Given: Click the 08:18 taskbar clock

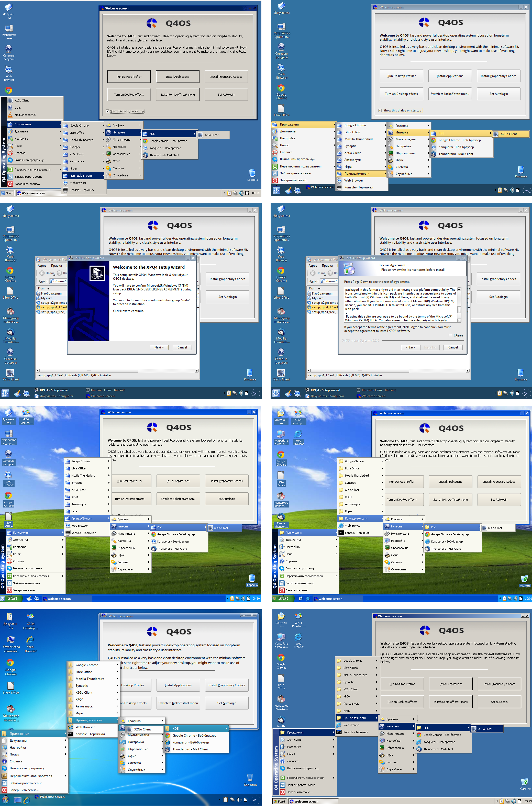Looking at the screenshot, I should click(x=256, y=193).
